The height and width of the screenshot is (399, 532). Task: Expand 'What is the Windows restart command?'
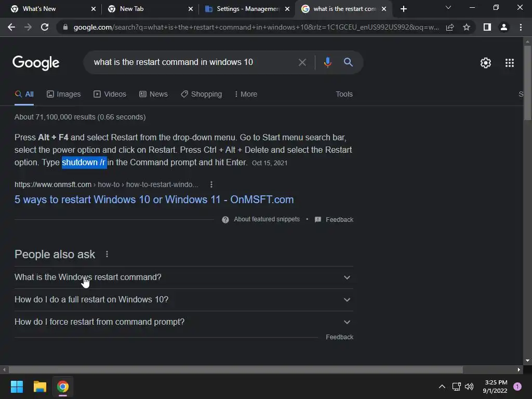[183, 277]
